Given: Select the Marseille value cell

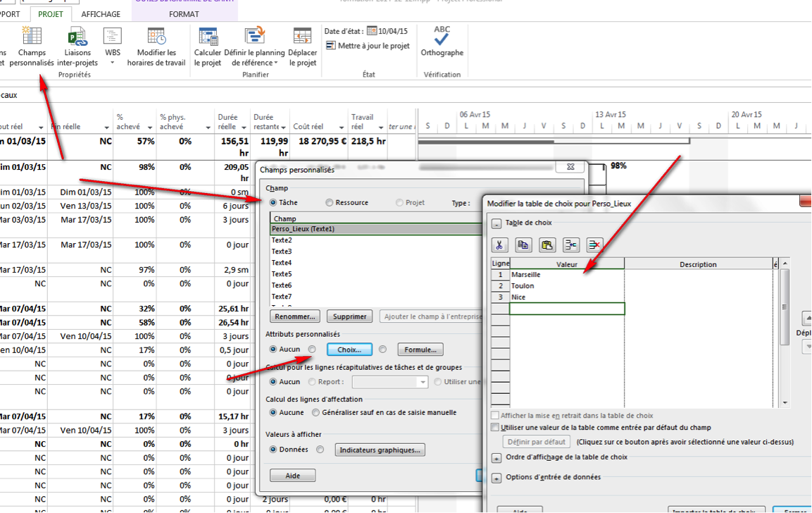Looking at the screenshot, I should tap(567, 275).
